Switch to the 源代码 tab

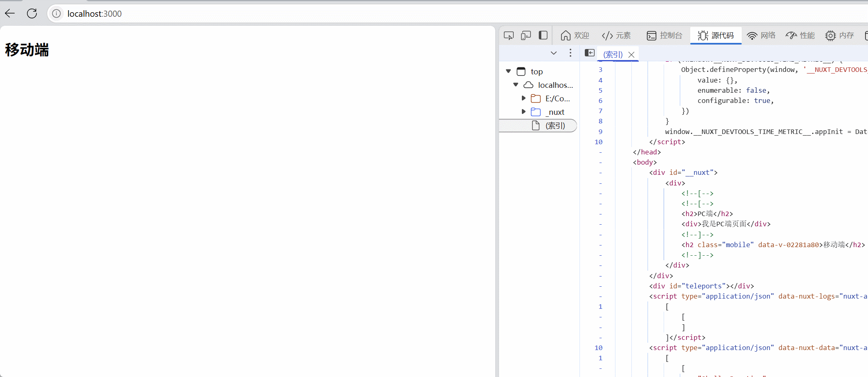point(716,36)
